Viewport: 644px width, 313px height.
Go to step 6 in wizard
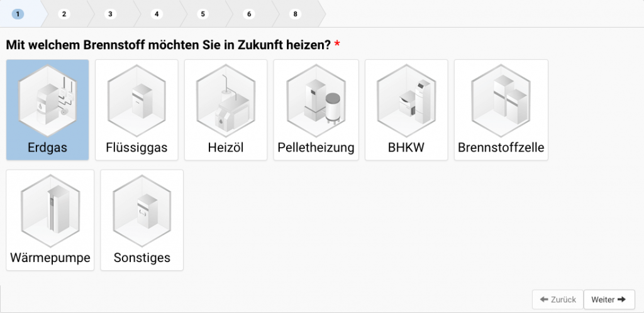click(x=249, y=13)
